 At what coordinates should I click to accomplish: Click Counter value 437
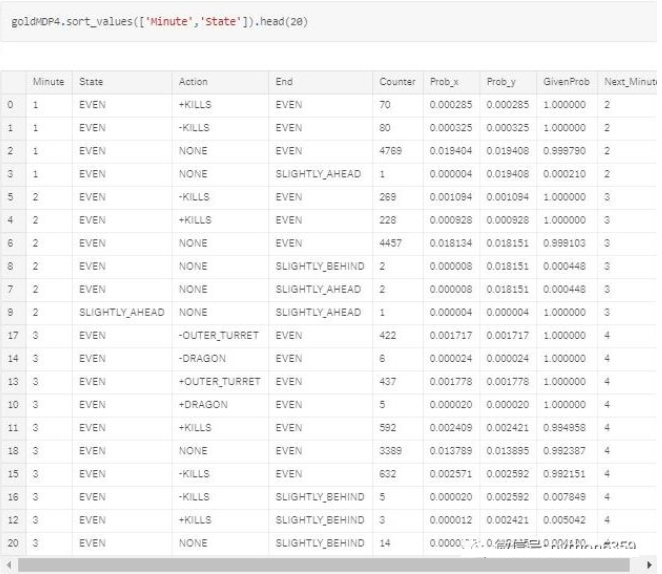[x=387, y=382]
